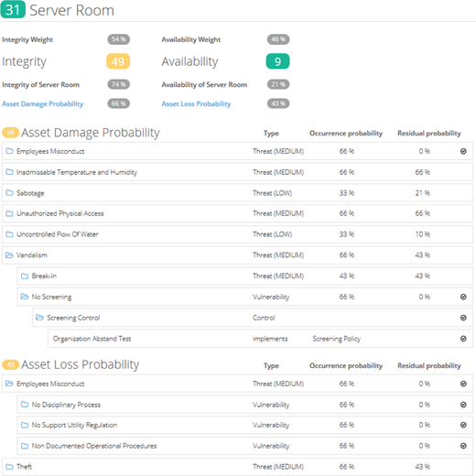Click the folder icon of Non Documented Operational Procedures
Image resolution: width=476 pixels, height=476 pixels.
pyautogui.click(x=25, y=446)
